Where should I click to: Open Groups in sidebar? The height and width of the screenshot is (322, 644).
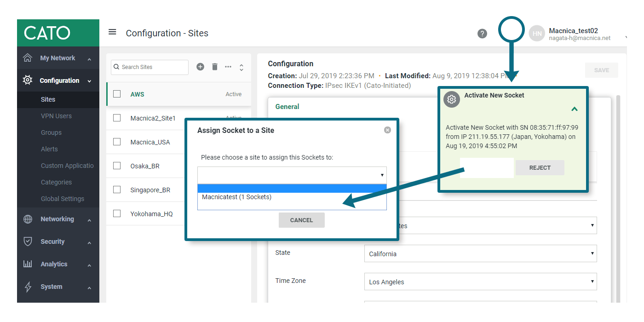click(x=51, y=132)
